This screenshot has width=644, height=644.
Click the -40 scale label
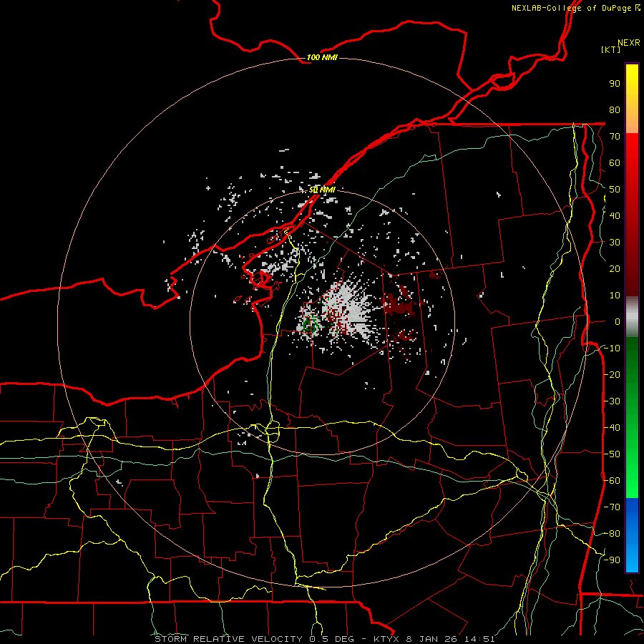tap(612, 428)
